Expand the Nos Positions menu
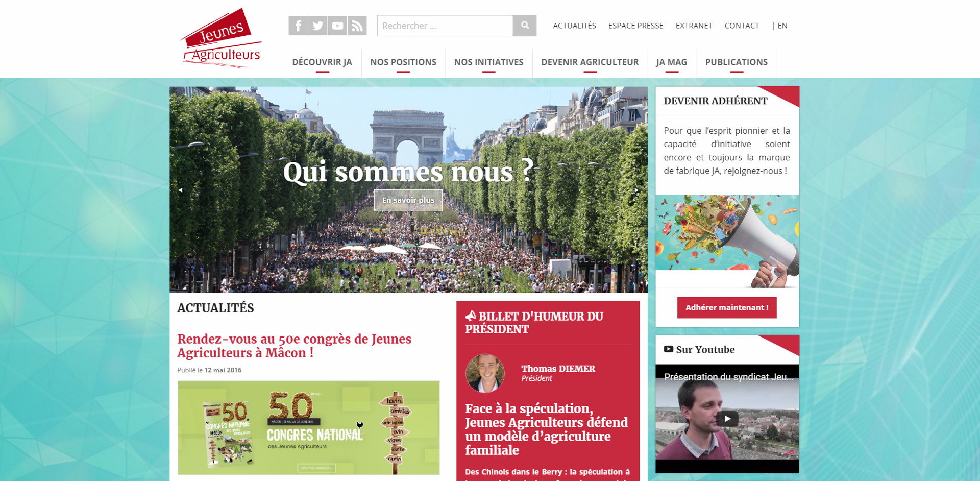This screenshot has width=980, height=481. [x=403, y=62]
